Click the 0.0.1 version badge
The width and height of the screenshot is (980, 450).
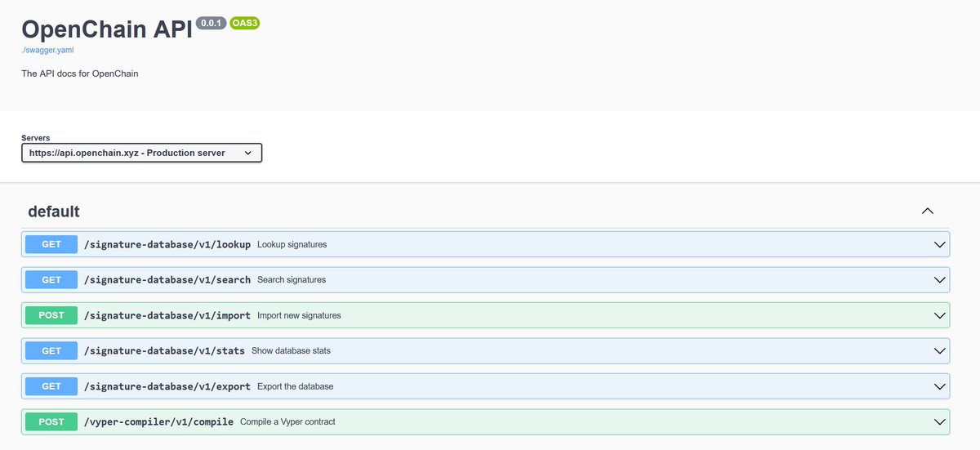[212, 23]
